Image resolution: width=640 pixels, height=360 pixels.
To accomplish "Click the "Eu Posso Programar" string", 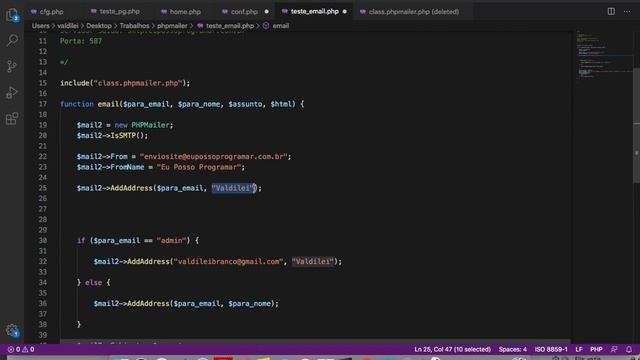I will coord(199,167).
